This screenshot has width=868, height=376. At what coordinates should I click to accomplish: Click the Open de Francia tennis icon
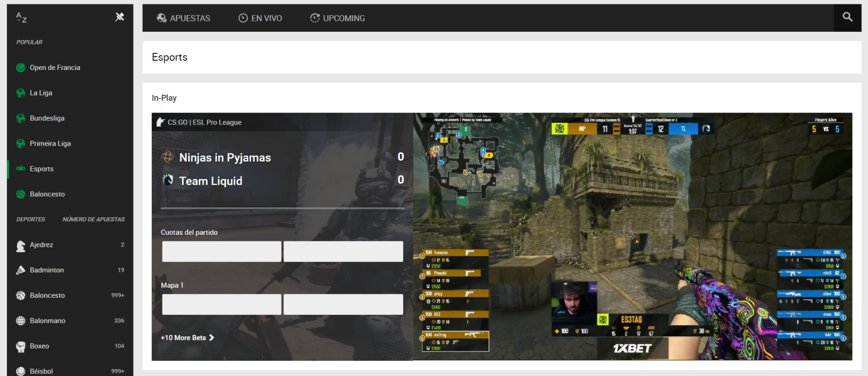pyautogui.click(x=21, y=68)
